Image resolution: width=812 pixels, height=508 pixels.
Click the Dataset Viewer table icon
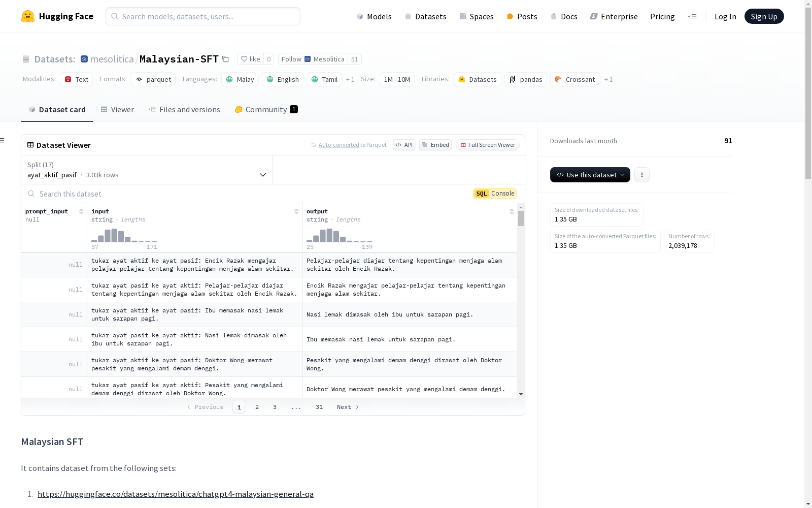coord(30,145)
